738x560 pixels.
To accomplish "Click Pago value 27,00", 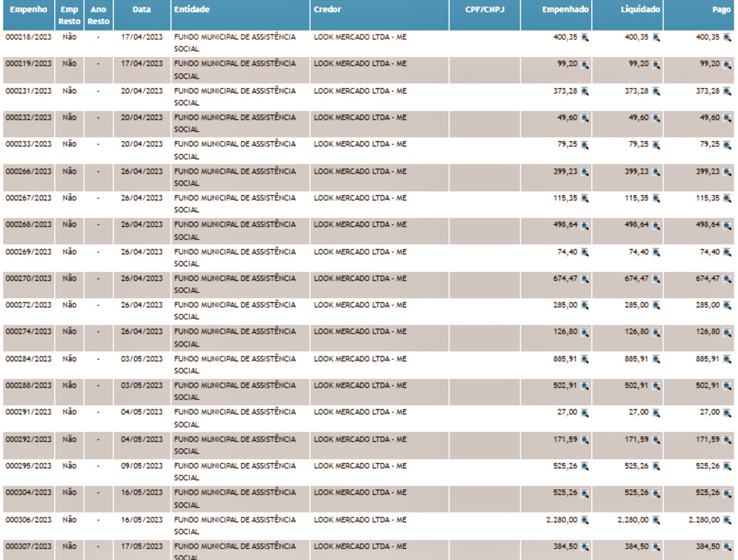I will click(x=710, y=412).
